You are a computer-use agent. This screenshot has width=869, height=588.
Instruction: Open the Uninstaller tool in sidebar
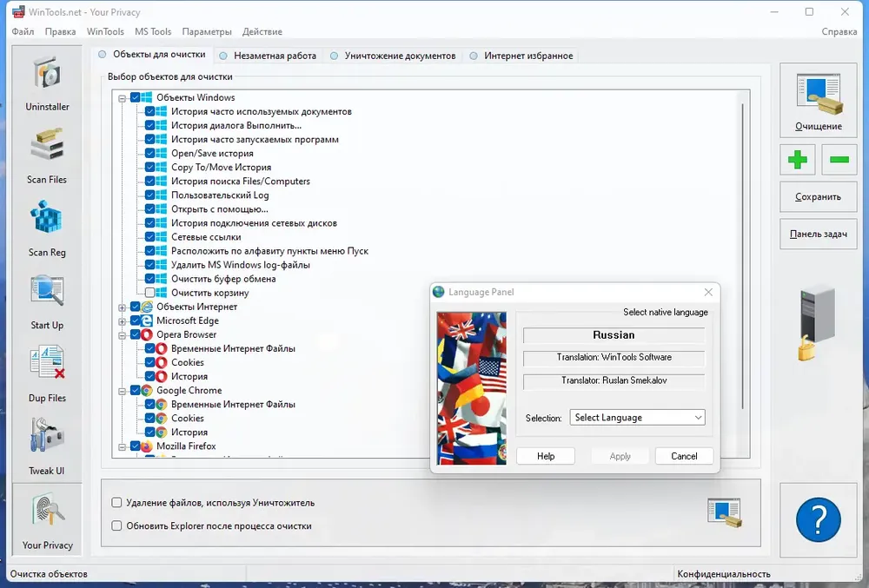(47, 83)
